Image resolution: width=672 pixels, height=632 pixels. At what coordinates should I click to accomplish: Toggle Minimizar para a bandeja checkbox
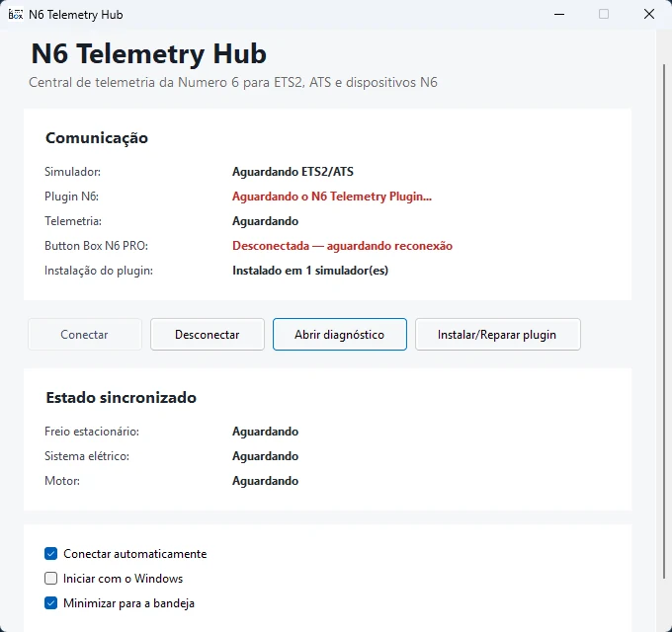(x=51, y=603)
